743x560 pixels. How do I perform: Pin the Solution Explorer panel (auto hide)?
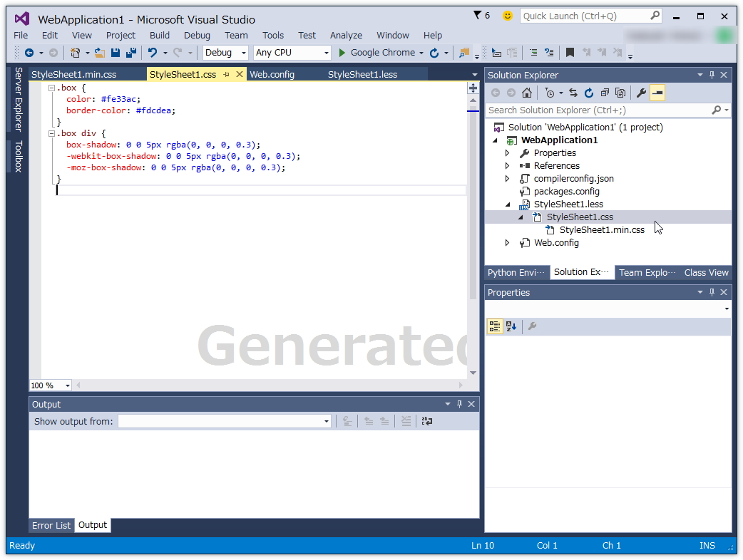[x=712, y=75]
